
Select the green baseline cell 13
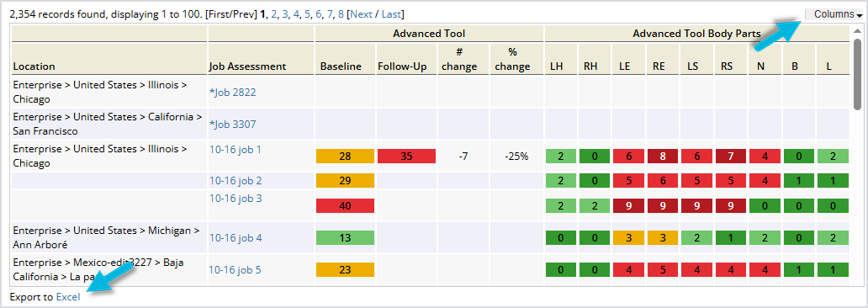coord(346,238)
